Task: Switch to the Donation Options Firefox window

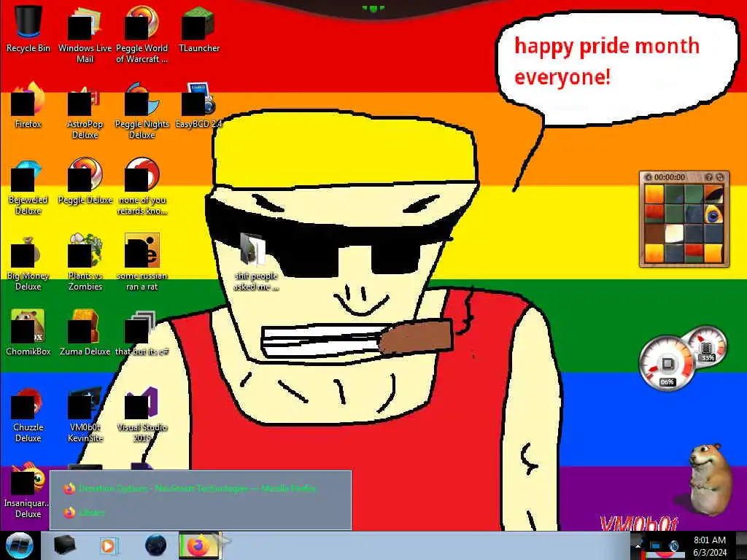Action: (201, 489)
